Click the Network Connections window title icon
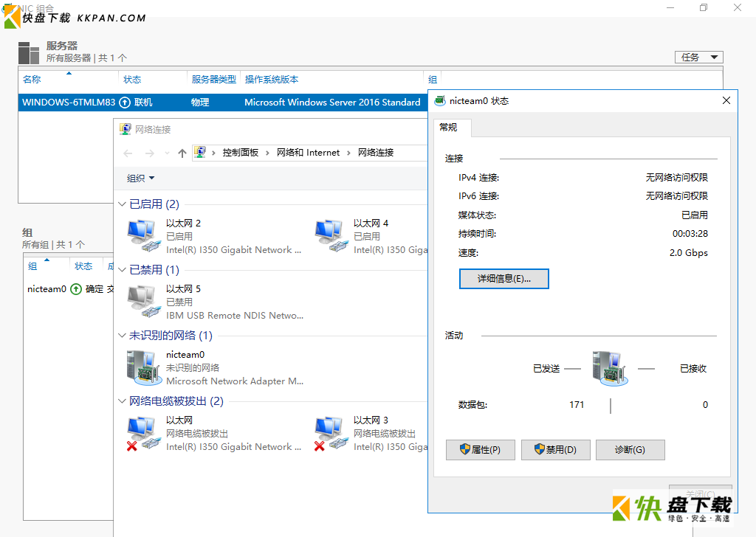Viewport: 756px width, 537px height. point(126,129)
